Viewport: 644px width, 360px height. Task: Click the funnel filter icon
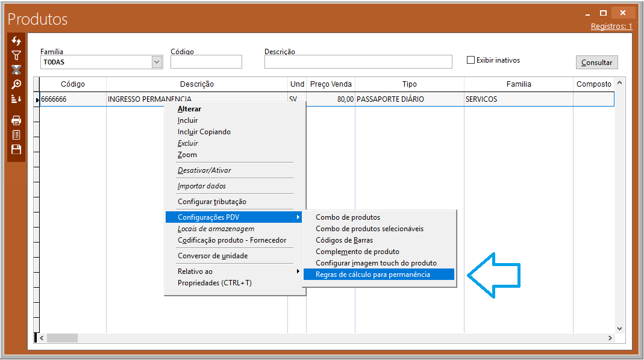16,55
